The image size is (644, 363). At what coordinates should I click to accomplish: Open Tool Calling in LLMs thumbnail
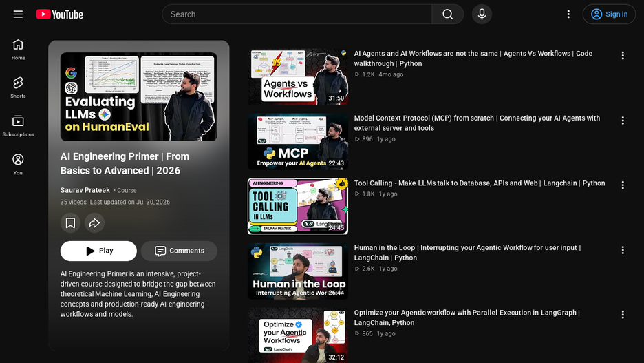298,207
